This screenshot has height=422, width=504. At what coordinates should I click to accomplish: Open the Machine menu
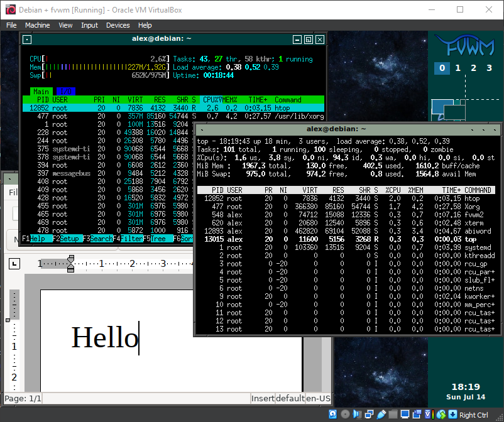tap(37, 25)
